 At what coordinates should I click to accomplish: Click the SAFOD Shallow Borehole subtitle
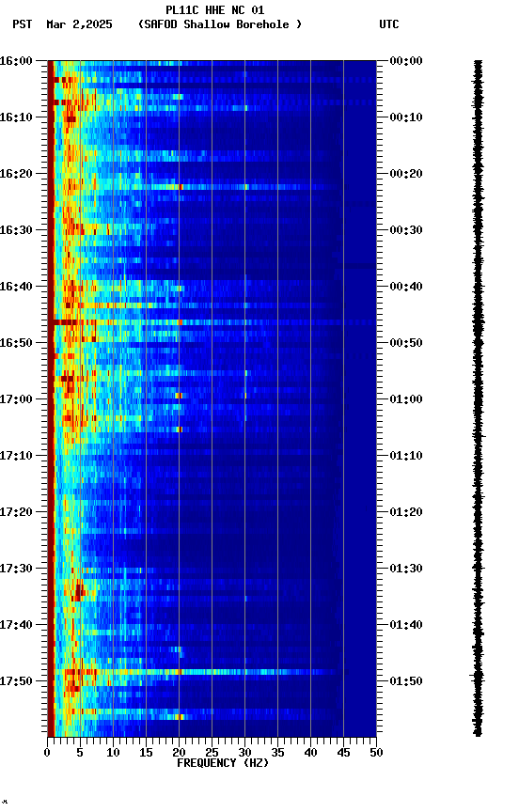(220, 24)
